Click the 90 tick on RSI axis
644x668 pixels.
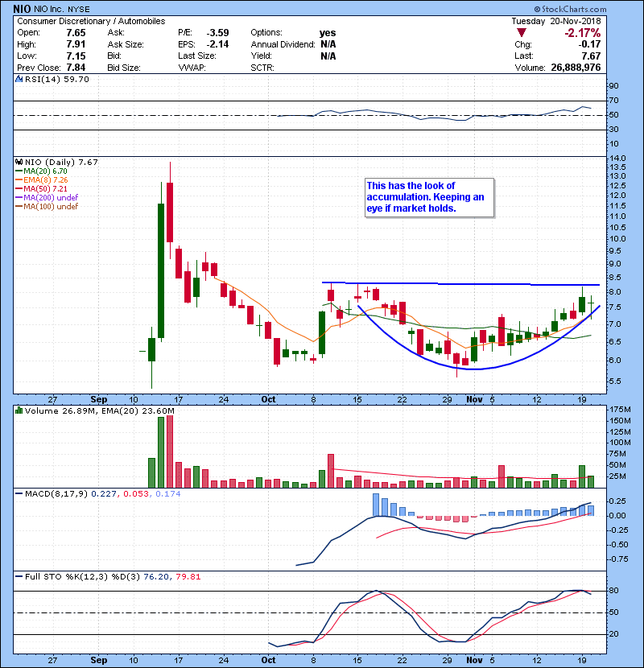click(613, 86)
